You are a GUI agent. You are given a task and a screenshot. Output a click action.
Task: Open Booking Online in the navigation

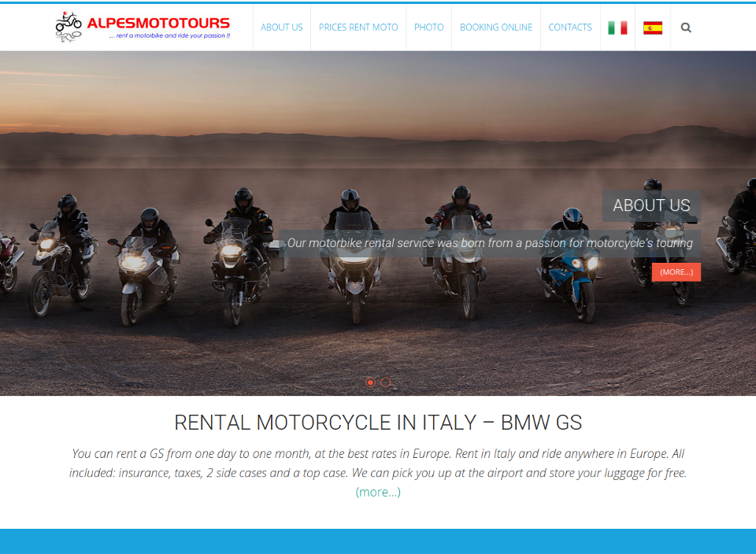[495, 28]
